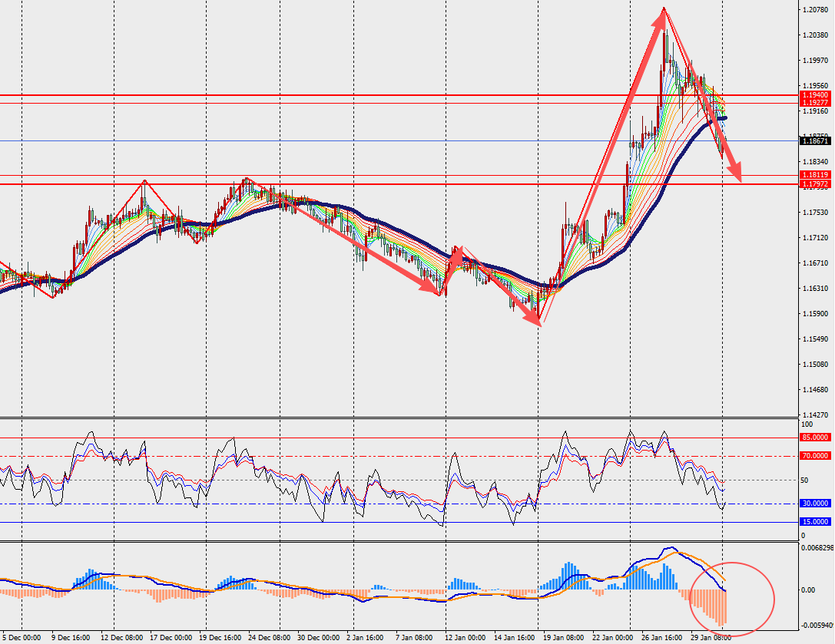Select the blue 30.0000 level label

(815, 504)
